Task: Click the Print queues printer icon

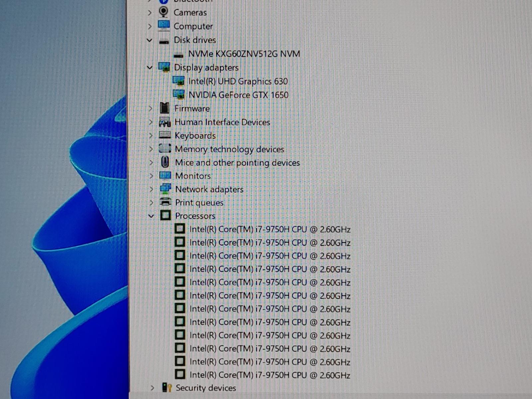Action: 166,202
